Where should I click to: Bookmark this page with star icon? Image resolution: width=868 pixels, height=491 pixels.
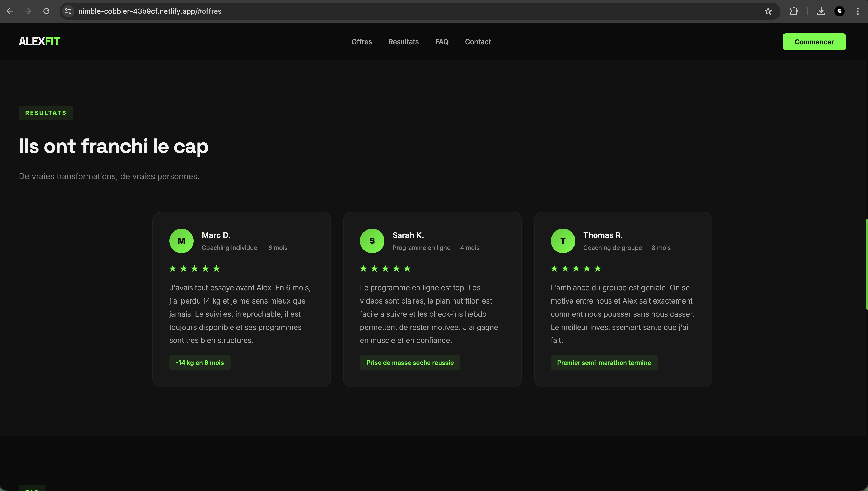coord(768,11)
